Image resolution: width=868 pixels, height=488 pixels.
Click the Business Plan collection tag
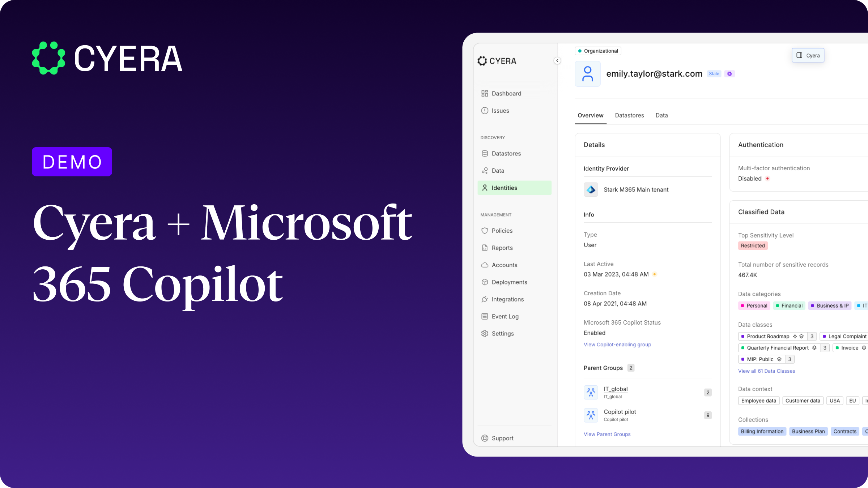pyautogui.click(x=808, y=432)
